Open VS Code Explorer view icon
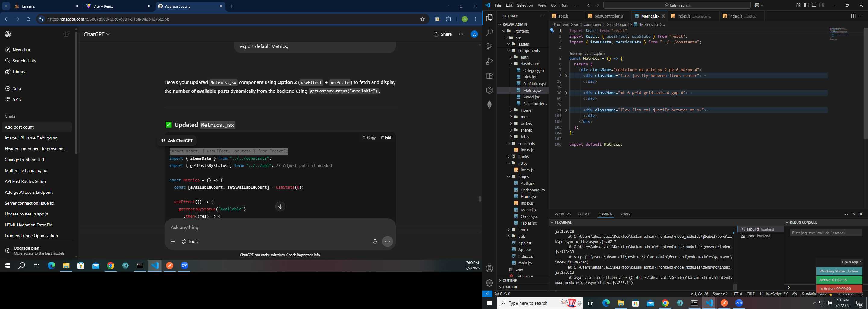Viewport: 868px width, 309px height. tap(489, 18)
